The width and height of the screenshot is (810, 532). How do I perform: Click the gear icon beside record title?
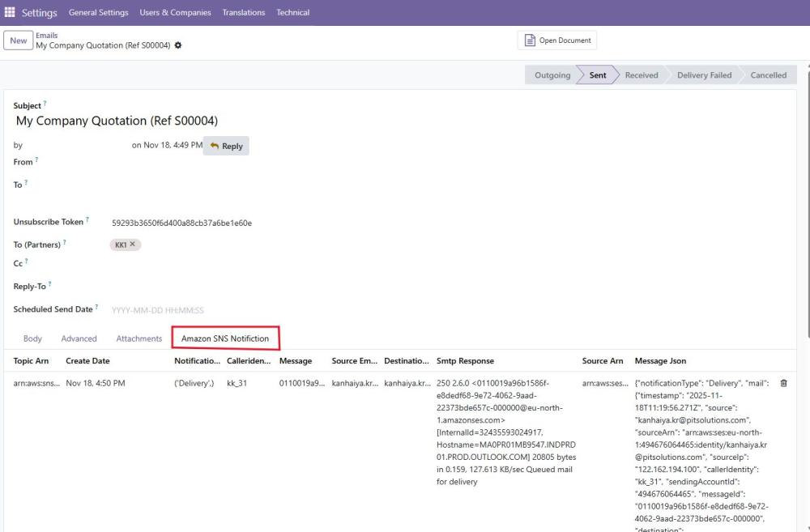[x=178, y=45]
